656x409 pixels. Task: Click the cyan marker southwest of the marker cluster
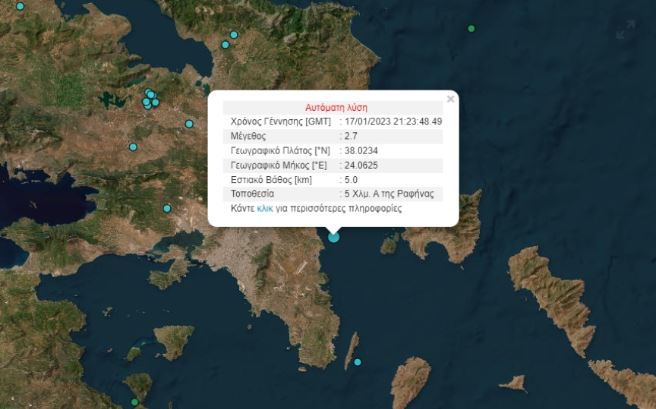[x=132, y=147]
